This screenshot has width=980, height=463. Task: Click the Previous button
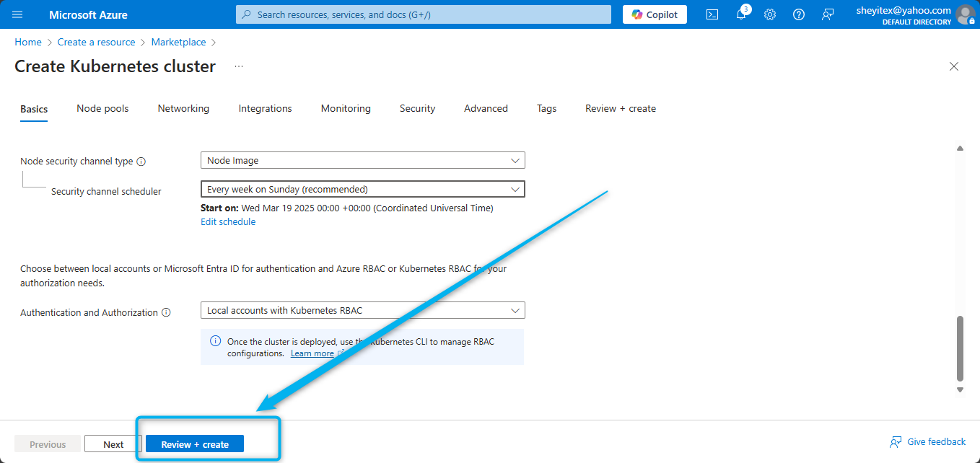tap(48, 444)
